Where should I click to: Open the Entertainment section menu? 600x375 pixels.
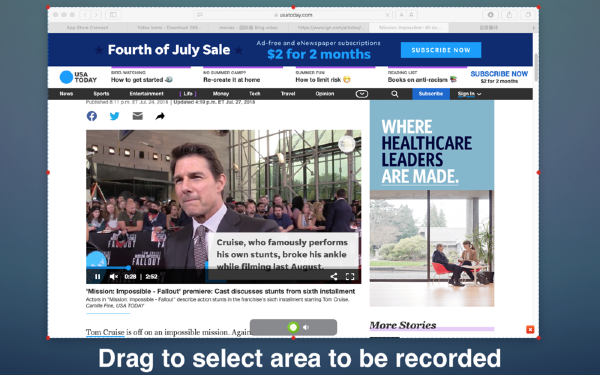coord(146,94)
